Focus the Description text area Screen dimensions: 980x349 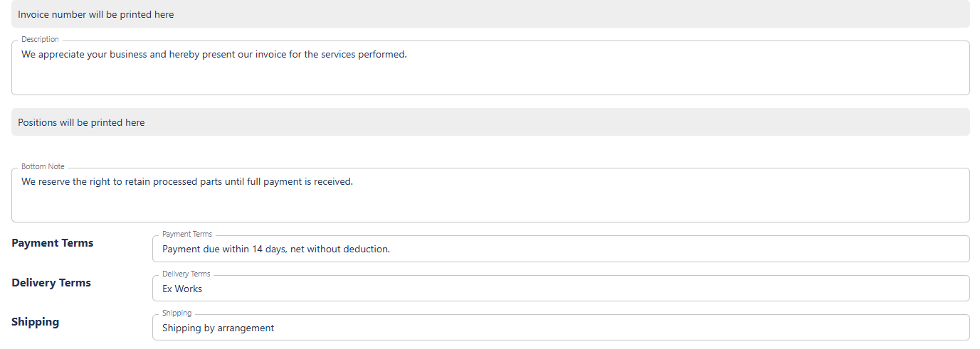pyautogui.click(x=490, y=71)
